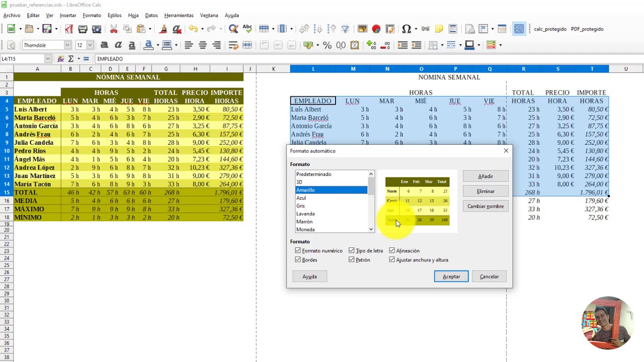The height and width of the screenshot is (362, 644).
Task: Toggle the Tipo de letra checkbox
Action: point(352,250)
